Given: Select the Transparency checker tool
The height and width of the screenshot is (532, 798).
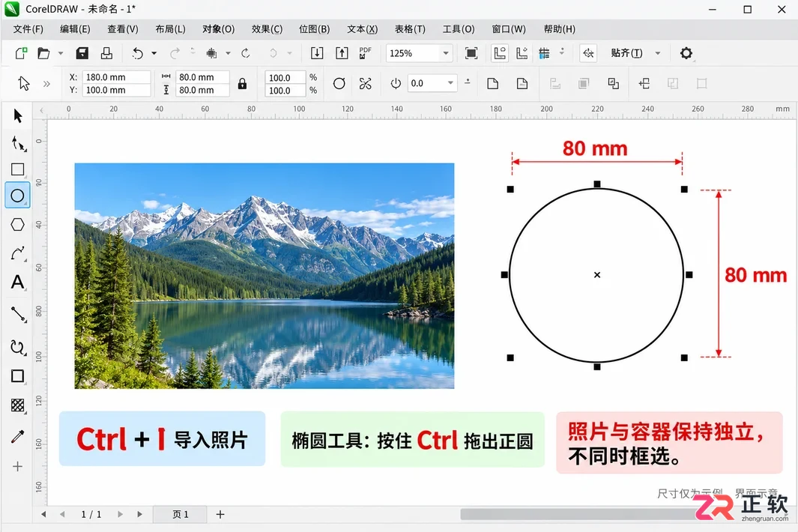Looking at the screenshot, I should (x=18, y=405).
